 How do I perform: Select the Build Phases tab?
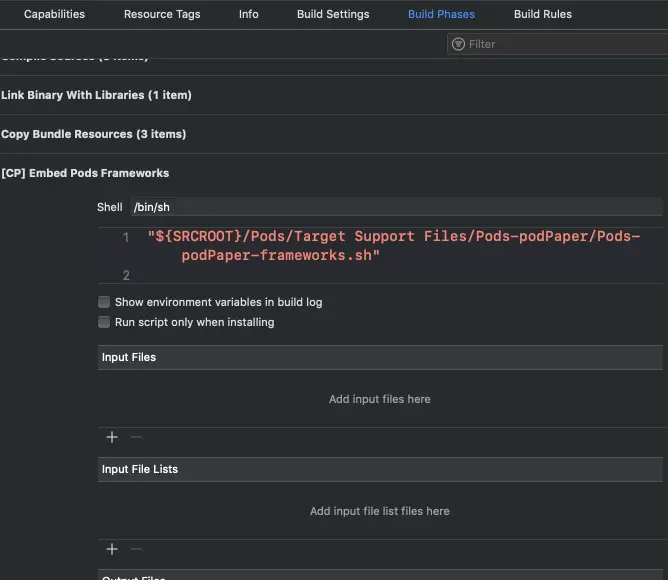click(441, 14)
